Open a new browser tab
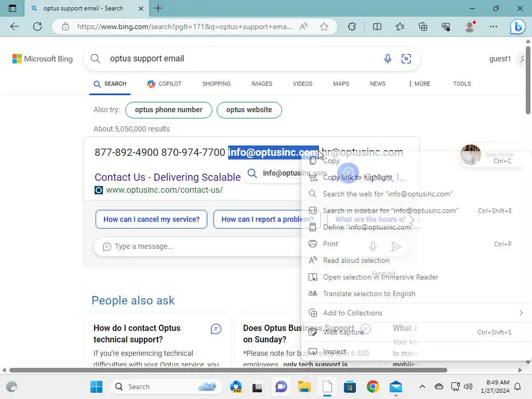This screenshot has height=399, width=532. click(158, 8)
